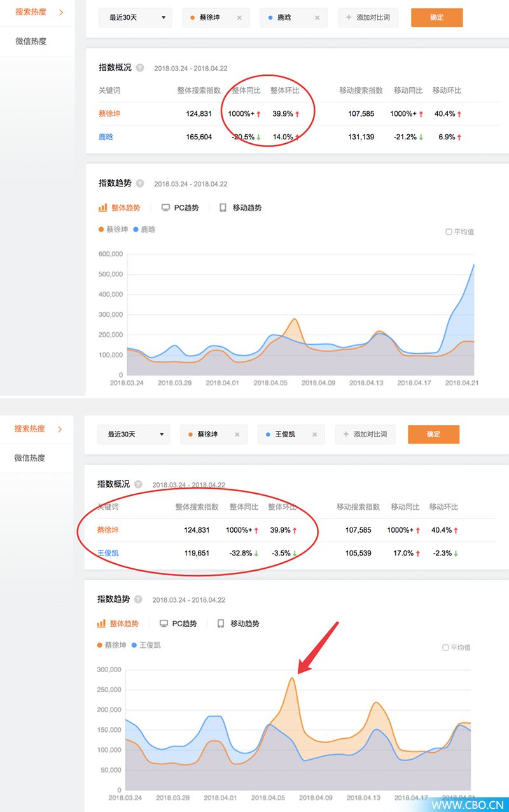Image resolution: width=509 pixels, height=812 pixels.
Task: Switch to 移动趋势 above the 鹿晗 chart
Action: (241, 208)
